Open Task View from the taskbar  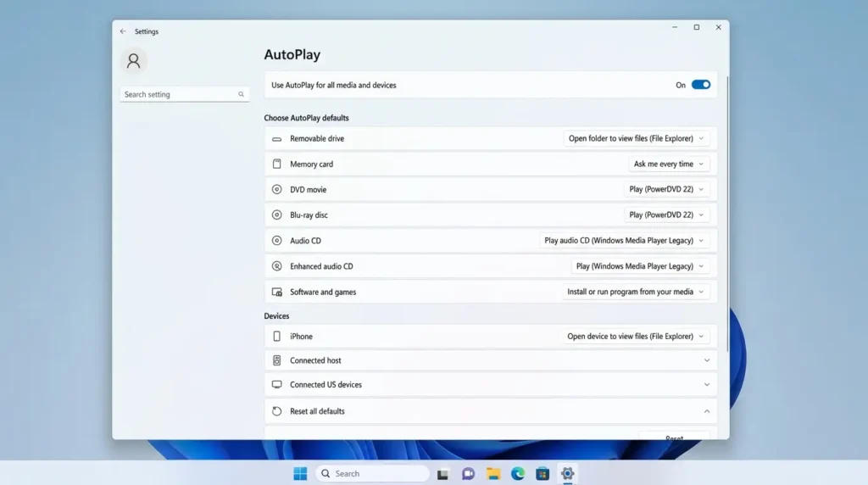coord(442,474)
